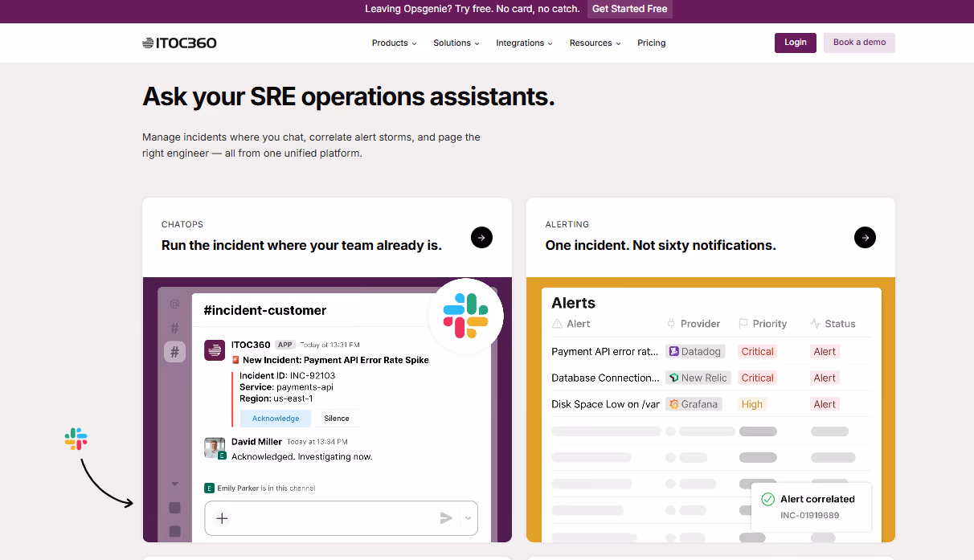This screenshot has width=974, height=560.
Task: Go to the Pricing page
Action: tap(652, 43)
